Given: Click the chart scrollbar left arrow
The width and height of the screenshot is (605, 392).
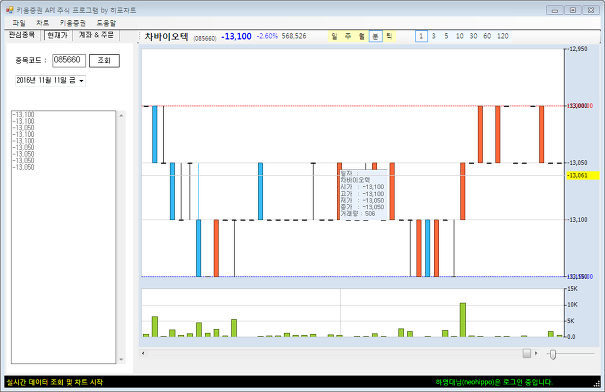Looking at the screenshot, I should click(143, 353).
